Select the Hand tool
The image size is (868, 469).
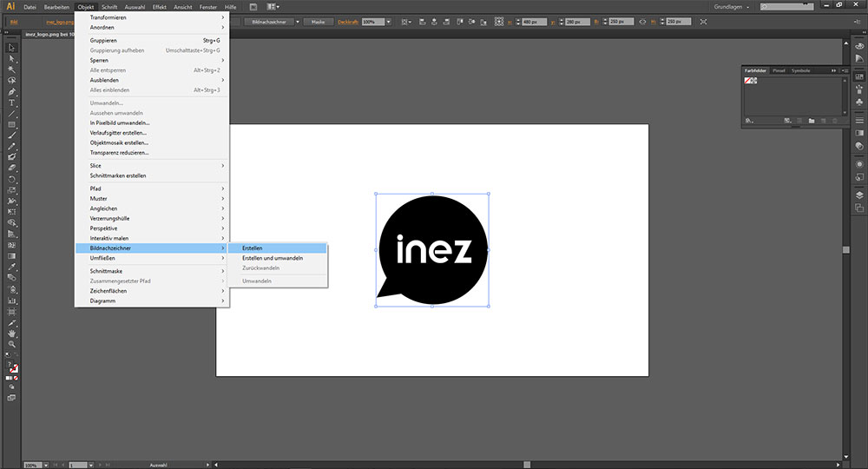[x=11, y=334]
